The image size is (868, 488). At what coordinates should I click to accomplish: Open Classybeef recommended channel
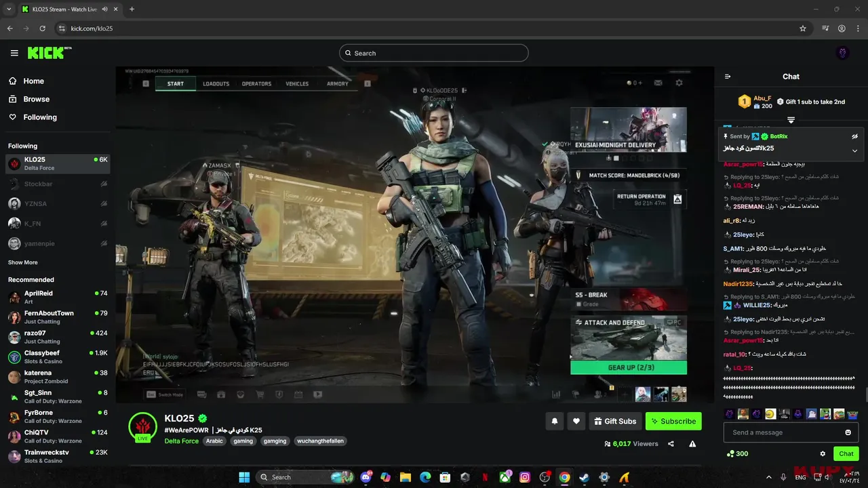tap(58, 357)
